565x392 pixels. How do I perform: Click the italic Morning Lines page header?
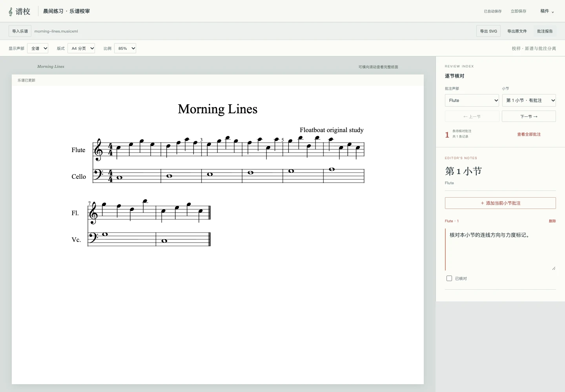(x=51, y=67)
